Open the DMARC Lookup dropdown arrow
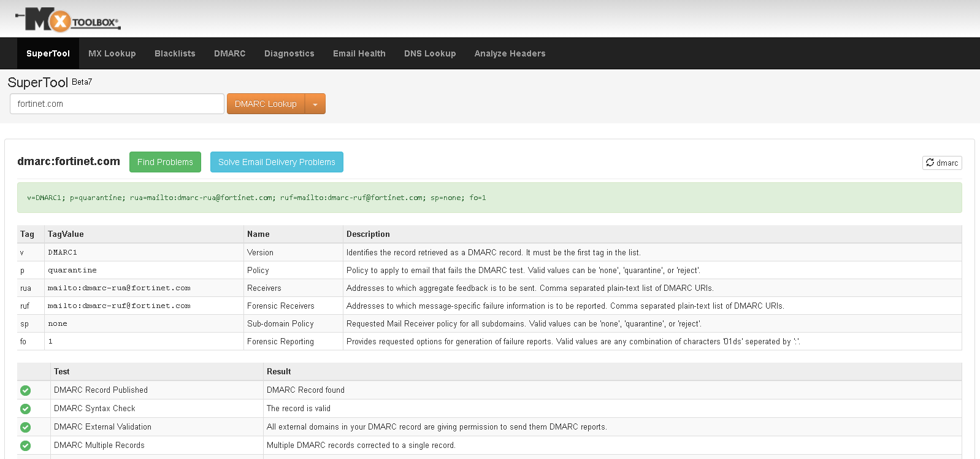Screen dimensions: 980x459 tap(315, 104)
